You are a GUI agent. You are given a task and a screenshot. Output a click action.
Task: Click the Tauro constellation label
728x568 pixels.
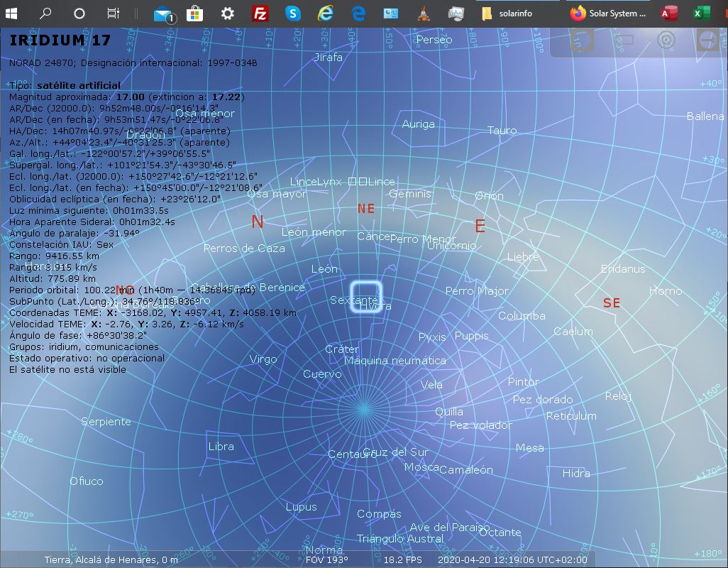click(502, 131)
